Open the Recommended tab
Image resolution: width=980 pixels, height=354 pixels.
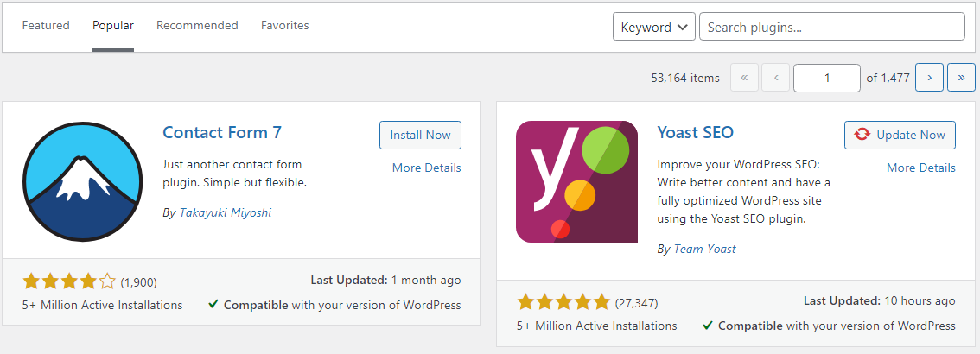(x=198, y=26)
